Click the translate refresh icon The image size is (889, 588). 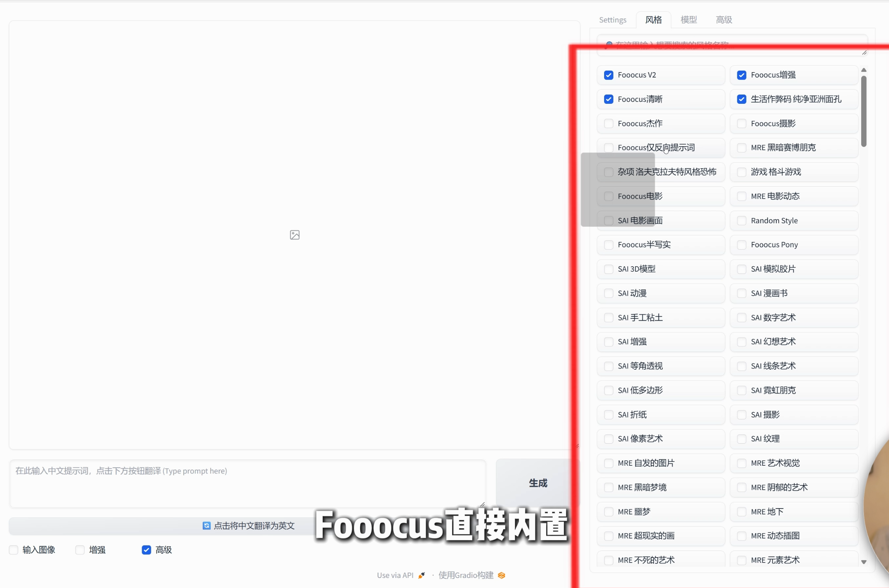(x=207, y=525)
